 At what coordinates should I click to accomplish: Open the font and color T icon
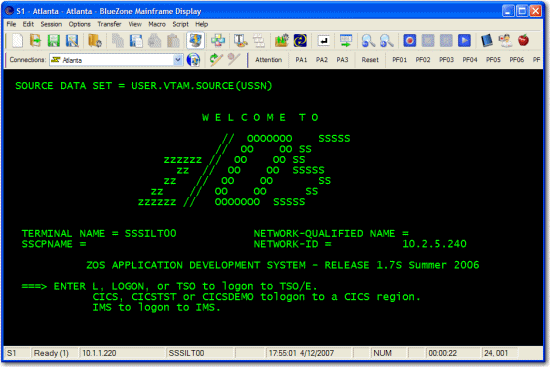(241, 41)
